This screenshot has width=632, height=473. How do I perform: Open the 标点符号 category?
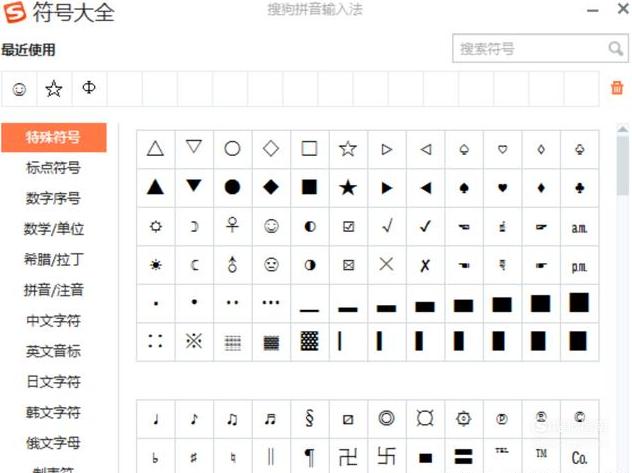click(x=54, y=168)
